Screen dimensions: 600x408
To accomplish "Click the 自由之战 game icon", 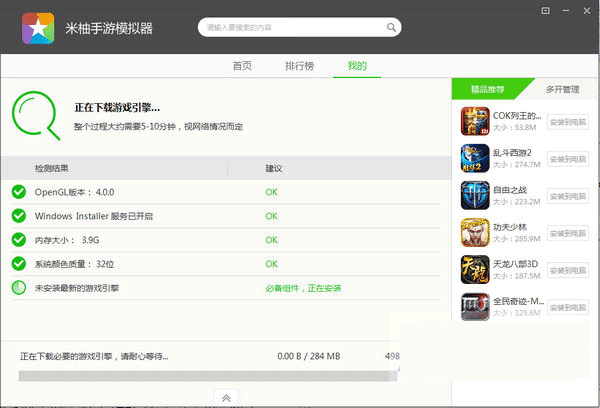I will click(475, 196).
